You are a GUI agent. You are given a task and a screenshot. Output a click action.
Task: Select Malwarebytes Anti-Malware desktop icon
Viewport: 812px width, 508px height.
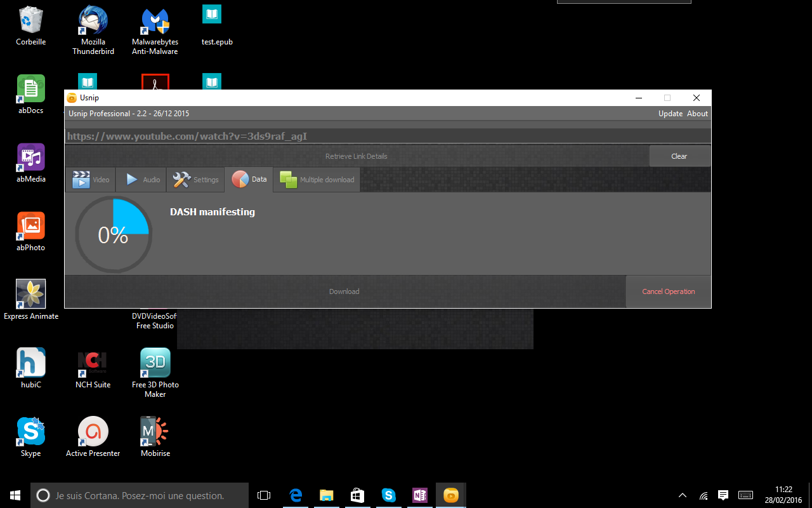[155, 30]
